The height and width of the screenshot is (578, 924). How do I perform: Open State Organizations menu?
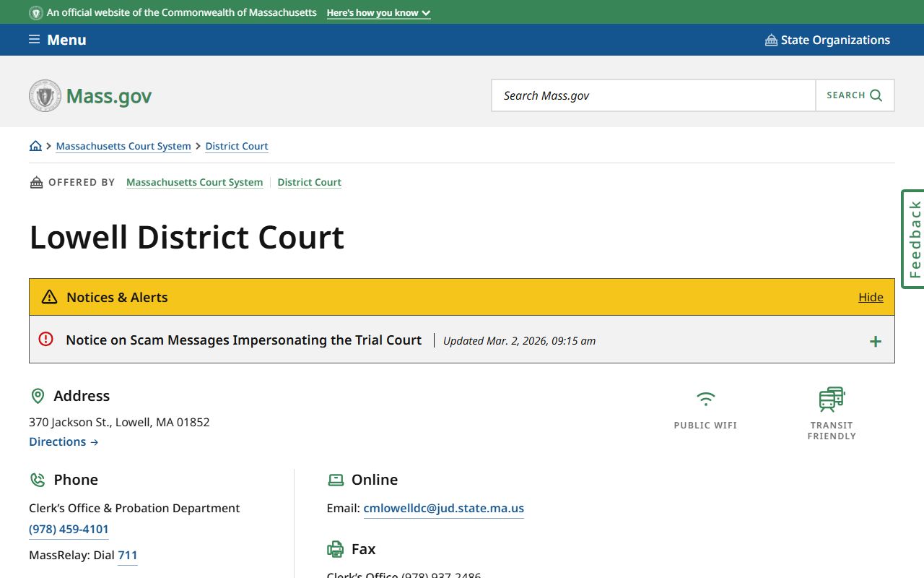click(827, 40)
